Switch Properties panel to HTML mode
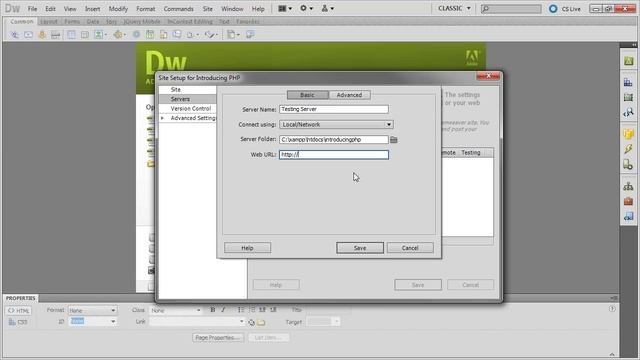 (x=18, y=311)
